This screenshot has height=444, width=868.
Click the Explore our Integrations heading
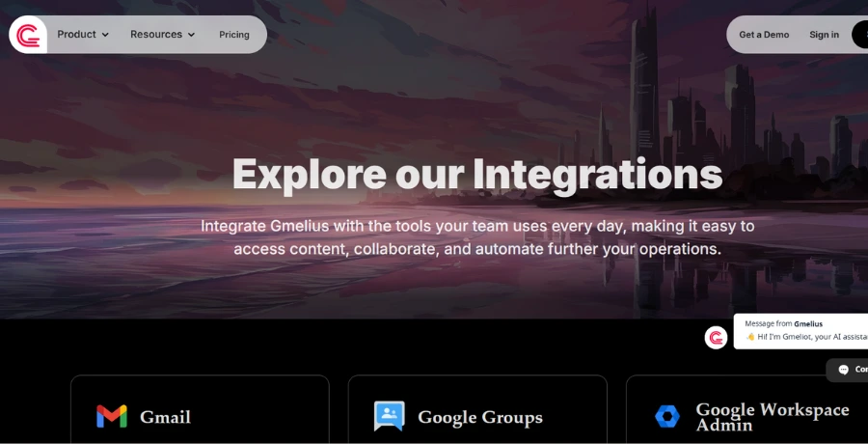click(x=477, y=175)
